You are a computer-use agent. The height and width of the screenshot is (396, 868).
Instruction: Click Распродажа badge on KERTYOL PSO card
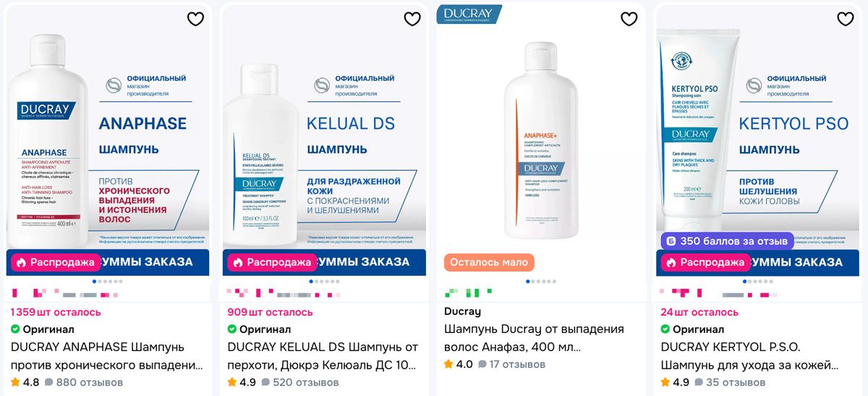pos(705,262)
